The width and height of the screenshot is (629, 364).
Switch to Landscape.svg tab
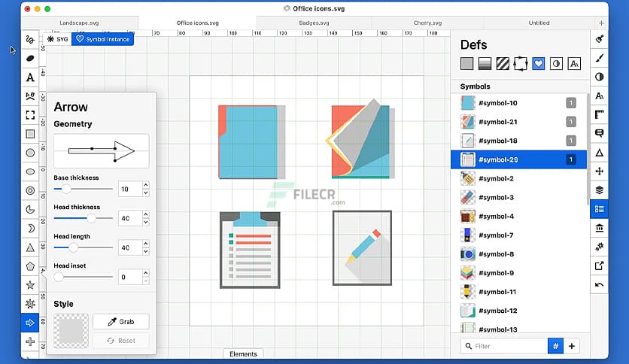pos(79,23)
